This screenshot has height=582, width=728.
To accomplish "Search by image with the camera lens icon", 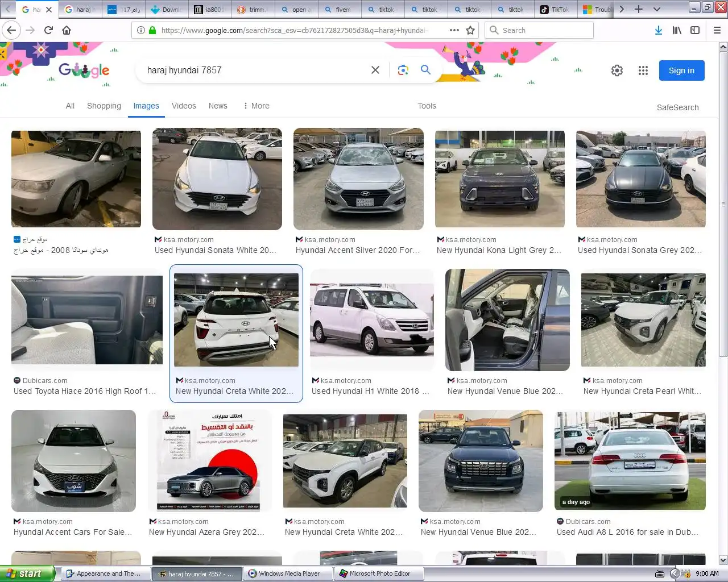I will point(403,70).
